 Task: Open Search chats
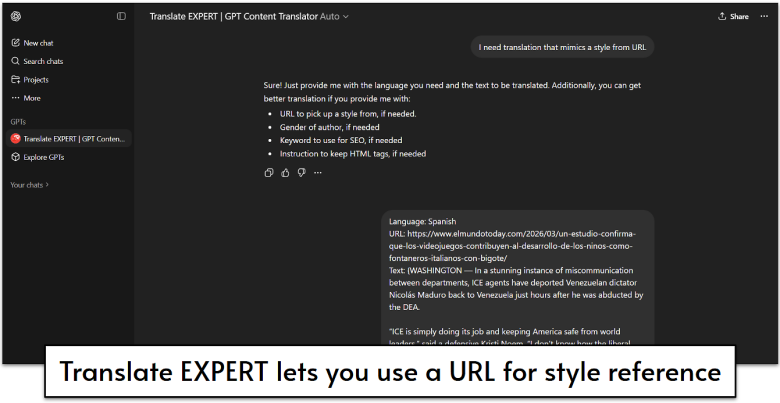coord(37,61)
